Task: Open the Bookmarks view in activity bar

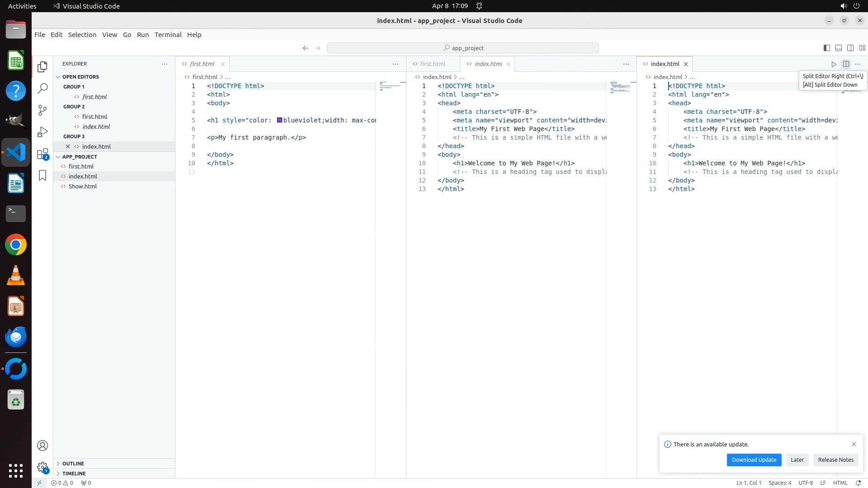Action: coord(42,175)
